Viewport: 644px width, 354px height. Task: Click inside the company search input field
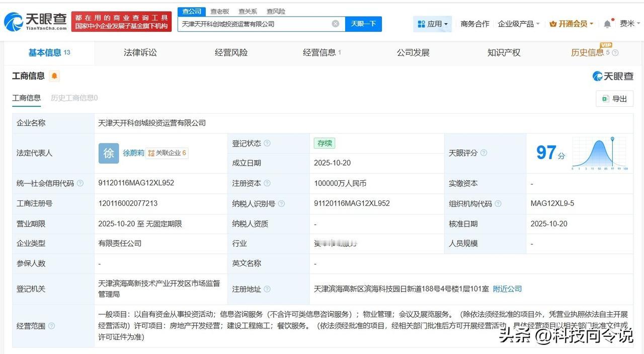click(x=252, y=24)
